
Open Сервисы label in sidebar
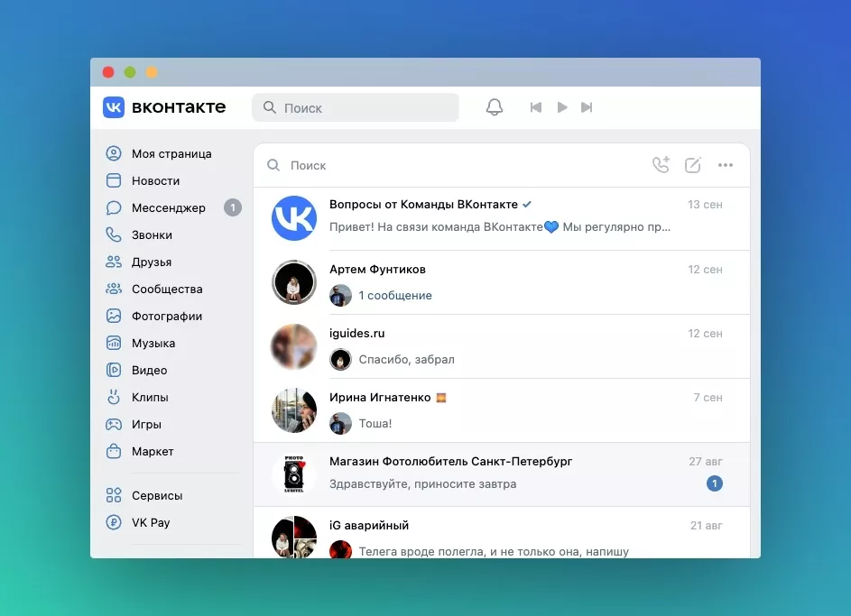(x=157, y=496)
